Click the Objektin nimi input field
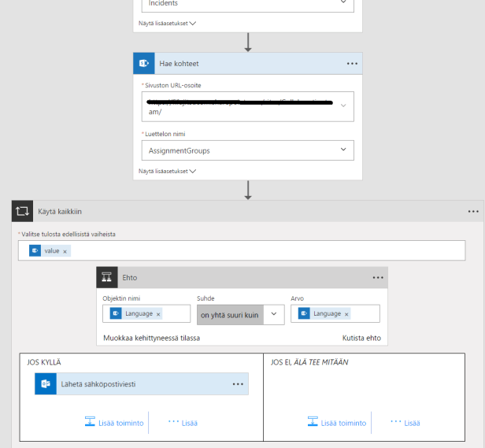485x448 pixels. pyautogui.click(x=146, y=313)
